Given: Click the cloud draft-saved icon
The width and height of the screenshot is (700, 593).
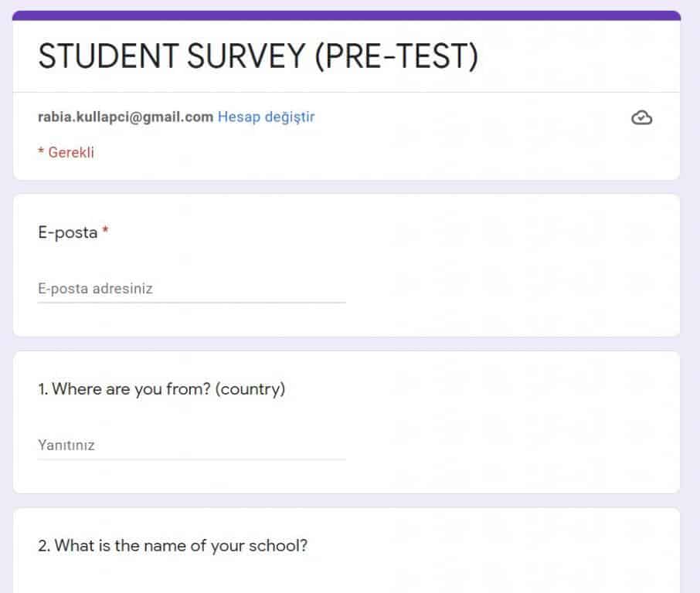Looking at the screenshot, I should click(x=641, y=117).
